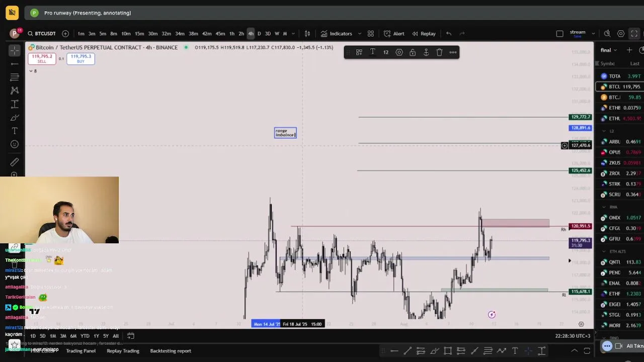The height and width of the screenshot is (362, 644).
Task: Open Fibonacci tools in the left sidebar
Action: pyautogui.click(x=15, y=77)
